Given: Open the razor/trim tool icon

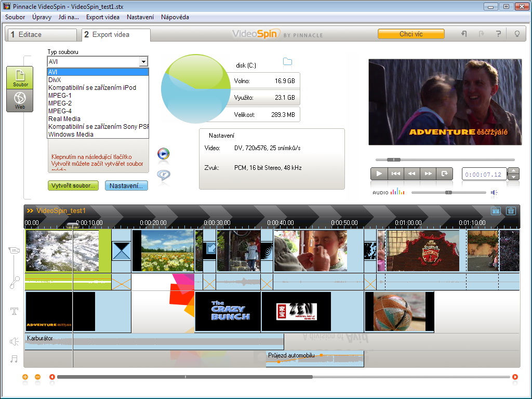Looking at the screenshot, I should coord(14,282).
